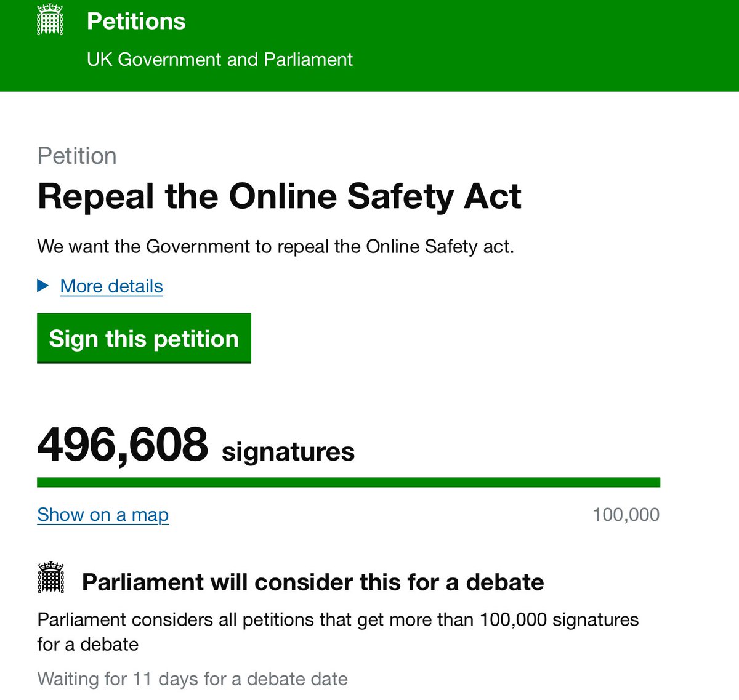Image resolution: width=739 pixels, height=700 pixels.
Task: Open the Show on a map link
Action: point(103,515)
